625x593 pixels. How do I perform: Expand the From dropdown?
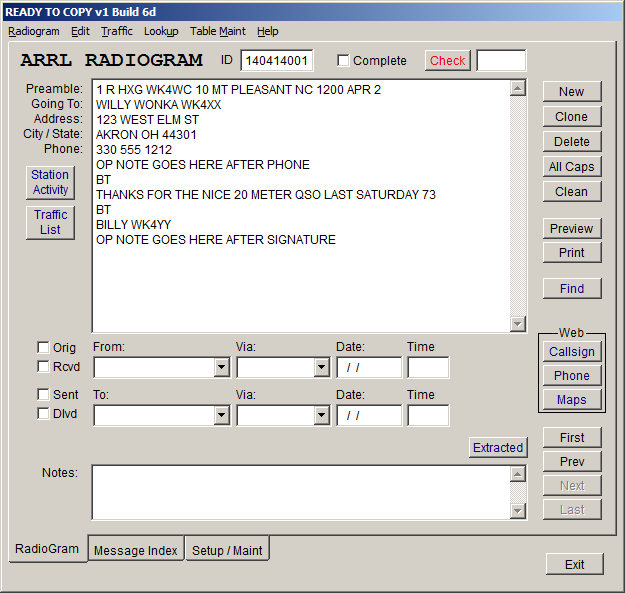[221, 367]
